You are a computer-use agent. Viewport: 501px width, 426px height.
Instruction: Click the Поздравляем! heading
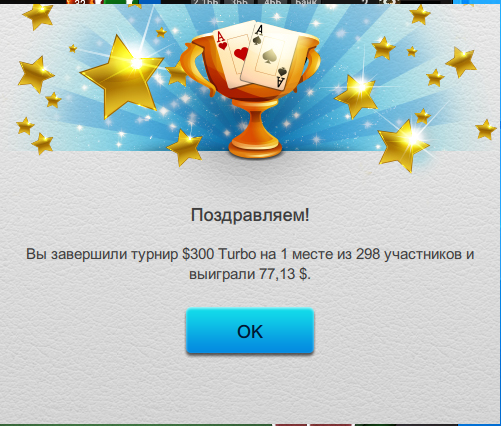(x=250, y=215)
